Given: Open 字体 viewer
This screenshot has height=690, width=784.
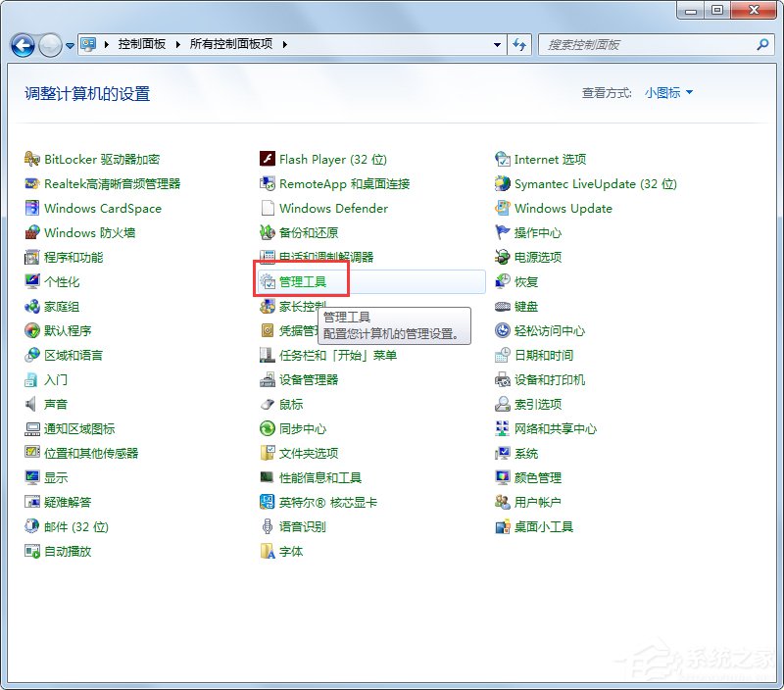Looking at the screenshot, I should [x=290, y=551].
